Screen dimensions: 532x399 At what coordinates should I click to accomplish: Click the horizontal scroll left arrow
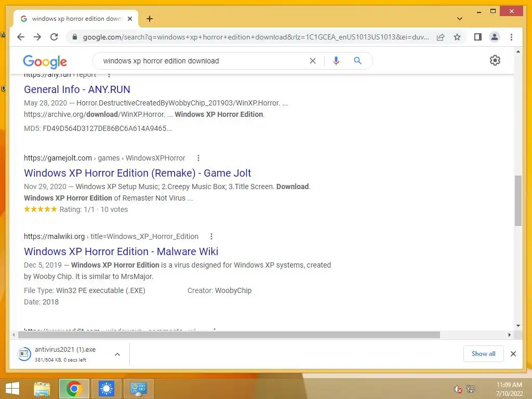click(13, 335)
